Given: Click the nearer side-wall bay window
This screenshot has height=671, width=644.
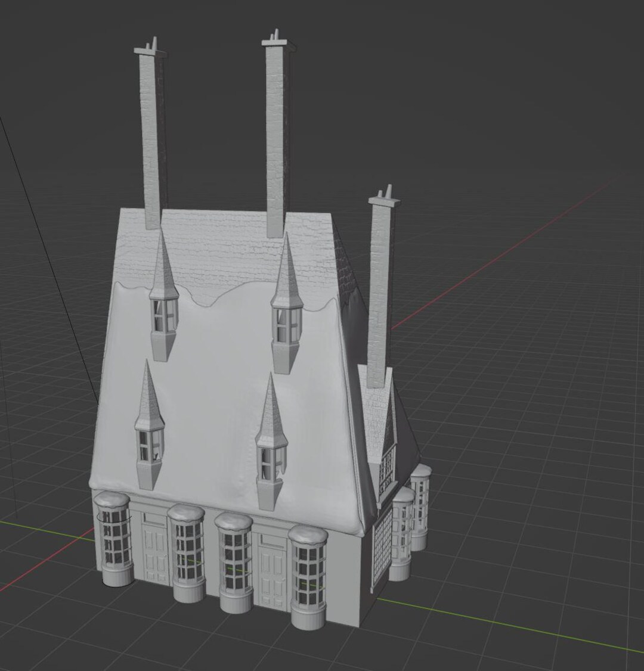Looking at the screenshot, I should pyautogui.click(x=401, y=534).
